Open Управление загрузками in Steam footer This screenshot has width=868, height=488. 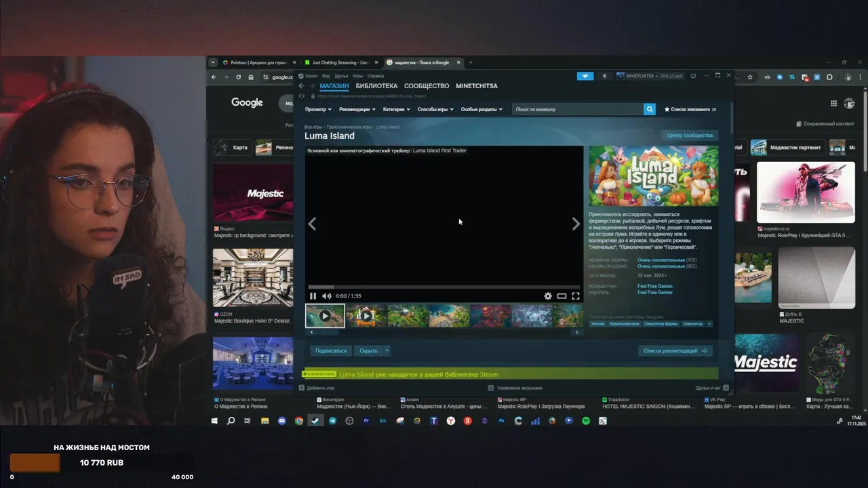point(515,388)
